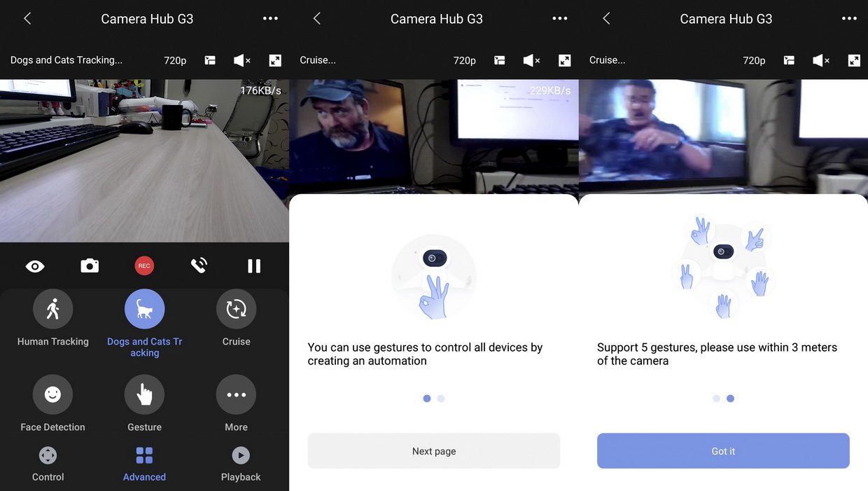Go back from the right Camera Hub G3 screen

[606, 19]
